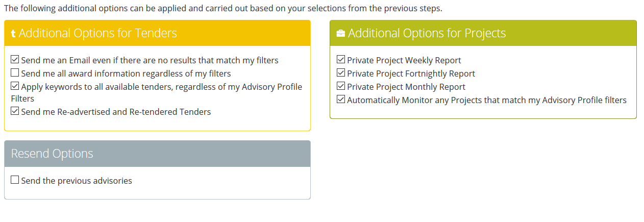Click the 't' tenders icon in yellow header
644x222 pixels.
tap(13, 34)
